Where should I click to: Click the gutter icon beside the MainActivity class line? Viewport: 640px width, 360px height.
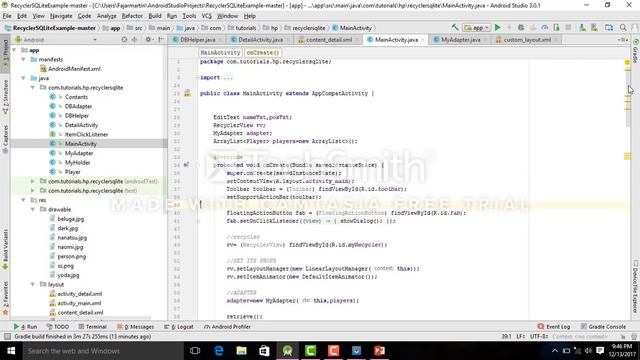coord(187,93)
